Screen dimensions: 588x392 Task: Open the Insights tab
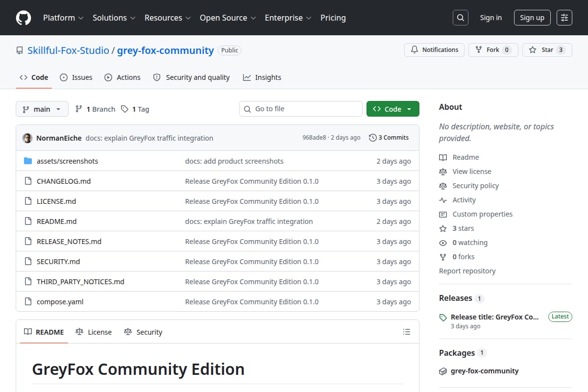click(262, 77)
